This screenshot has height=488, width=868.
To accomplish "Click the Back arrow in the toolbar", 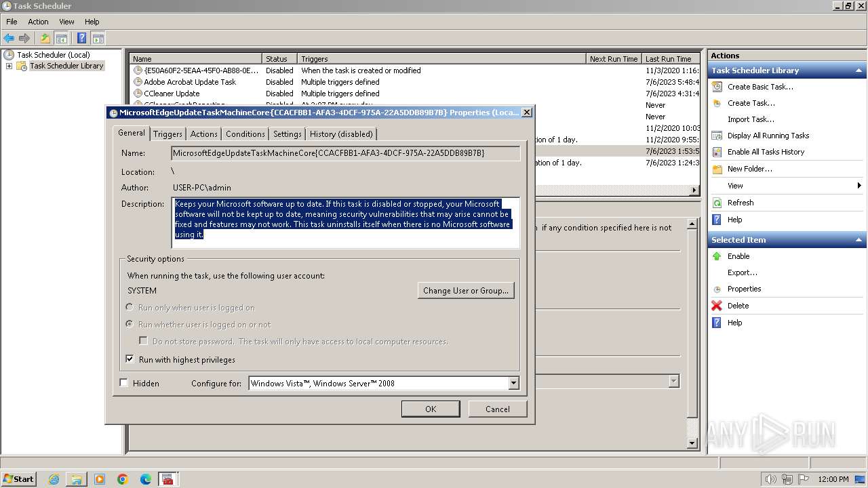I will pos(9,39).
